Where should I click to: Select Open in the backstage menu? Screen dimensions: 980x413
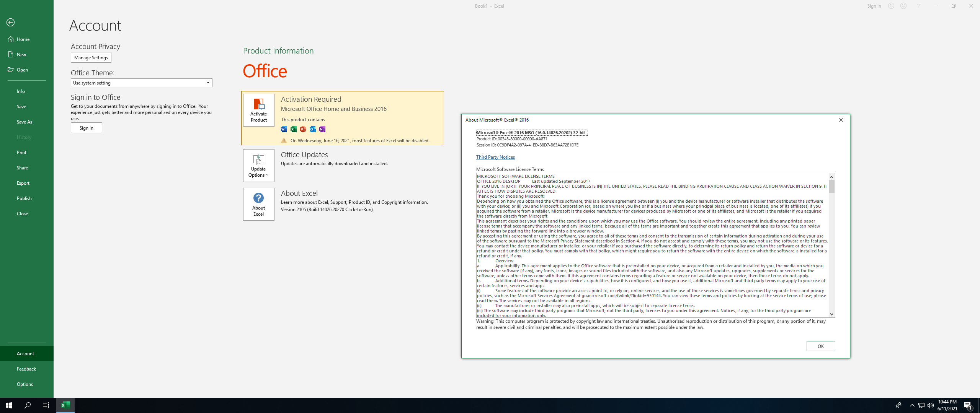[x=27, y=70]
